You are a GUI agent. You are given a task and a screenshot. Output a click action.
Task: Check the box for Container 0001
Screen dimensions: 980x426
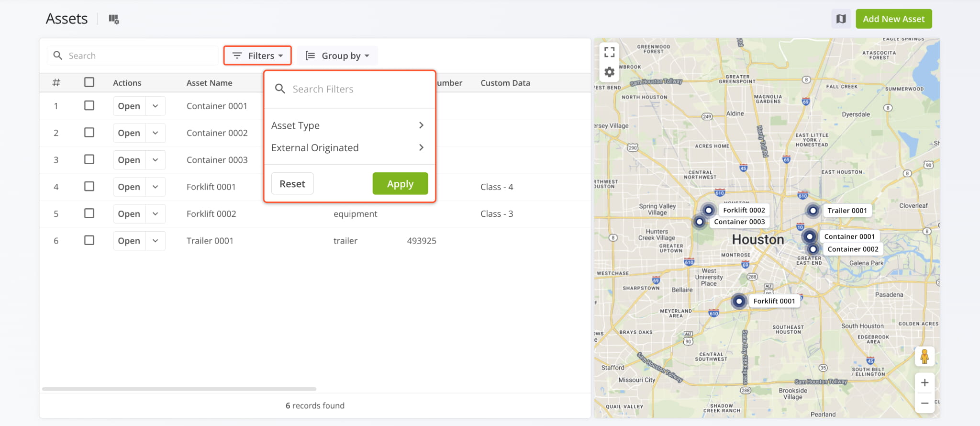89,105
